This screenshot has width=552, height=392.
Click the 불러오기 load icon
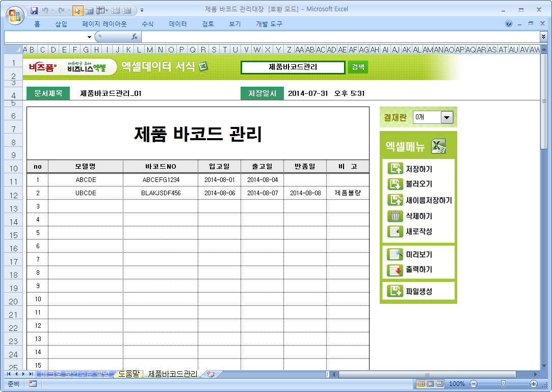click(x=395, y=184)
